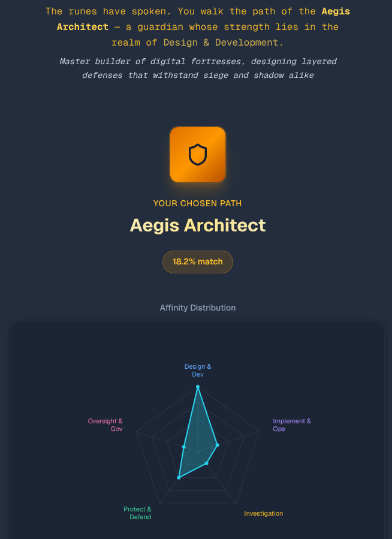Select the Implement & Ops axis label
This screenshot has width=392, height=539.
[x=291, y=424]
